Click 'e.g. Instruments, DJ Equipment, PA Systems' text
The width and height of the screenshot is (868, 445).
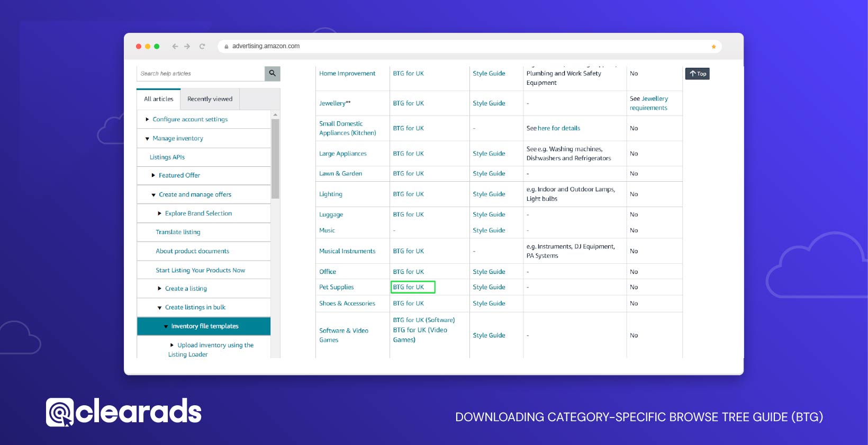(x=571, y=251)
